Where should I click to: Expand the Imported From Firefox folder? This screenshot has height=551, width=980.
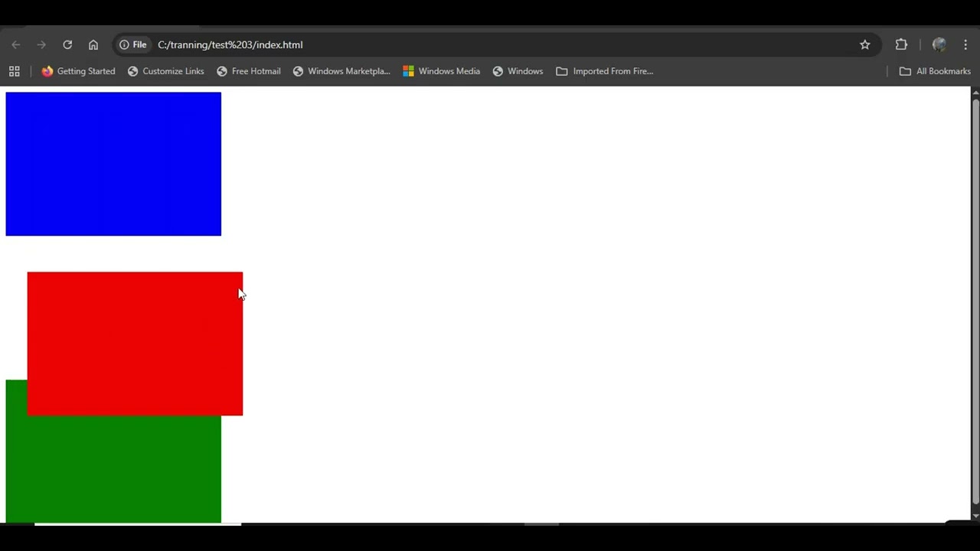pos(605,71)
